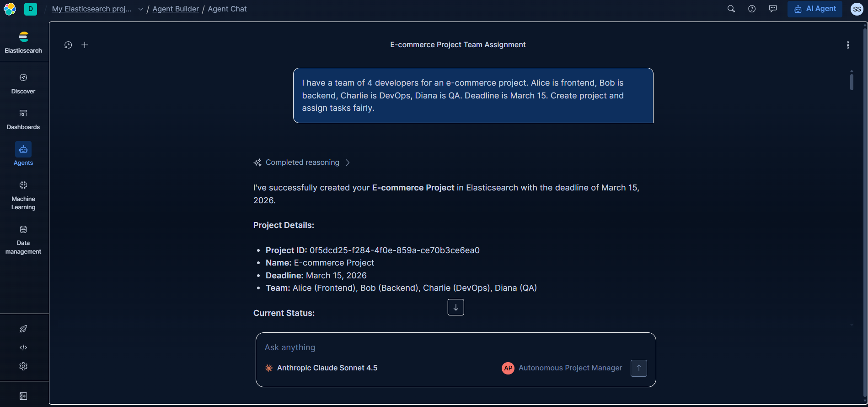Click the AI Agent button

(x=815, y=9)
